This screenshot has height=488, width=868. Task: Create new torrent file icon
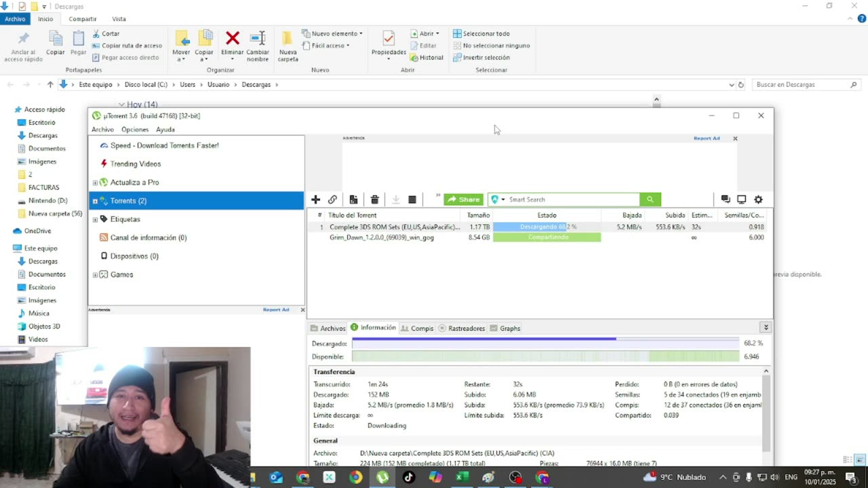tap(353, 199)
